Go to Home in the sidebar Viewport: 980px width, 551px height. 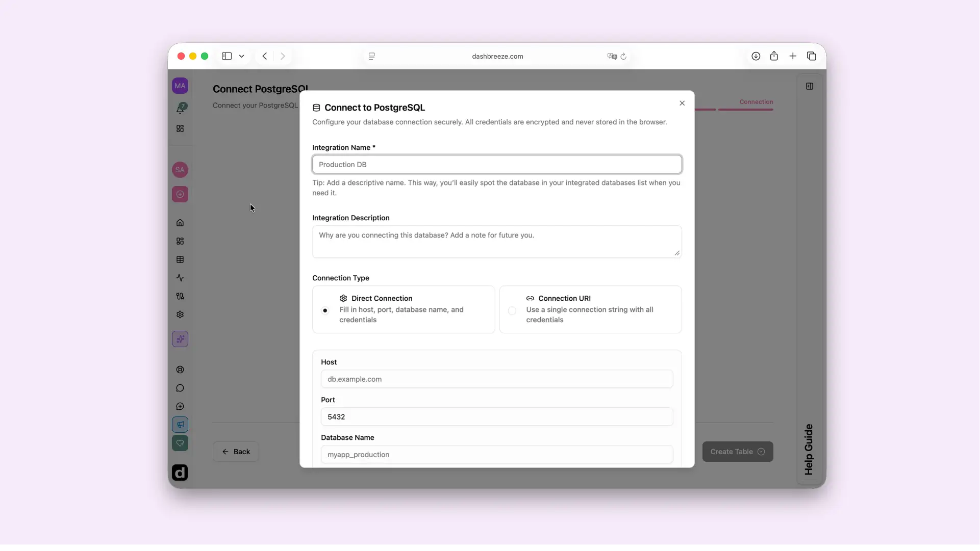[180, 223]
